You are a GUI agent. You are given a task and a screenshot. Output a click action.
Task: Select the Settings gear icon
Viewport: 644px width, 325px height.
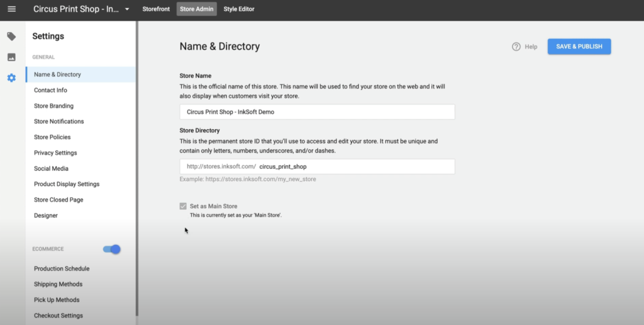(x=11, y=77)
